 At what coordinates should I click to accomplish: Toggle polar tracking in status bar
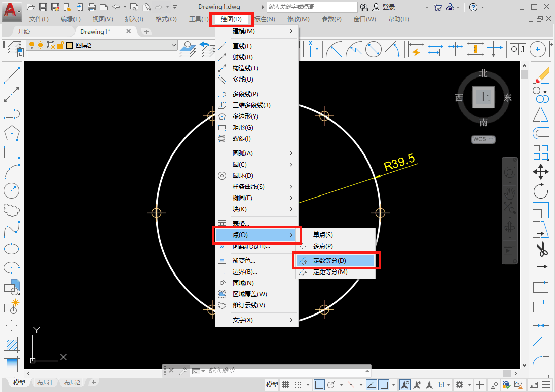click(332, 385)
